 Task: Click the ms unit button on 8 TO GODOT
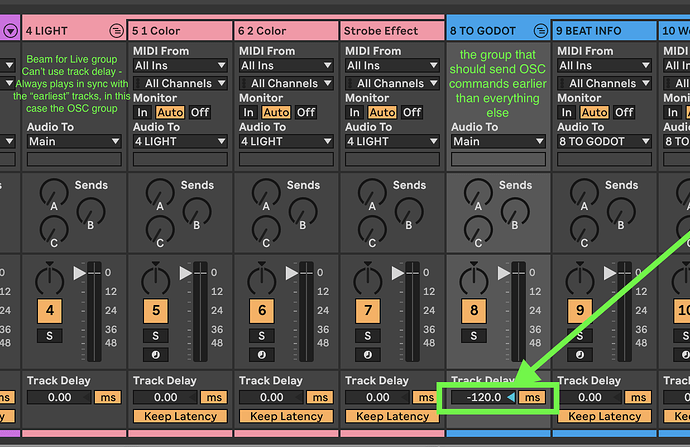click(533, 398)
